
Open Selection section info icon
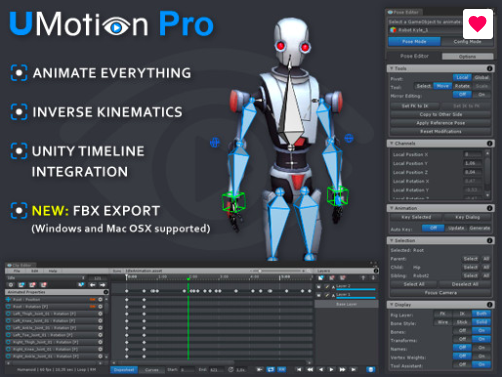(489, 240)
